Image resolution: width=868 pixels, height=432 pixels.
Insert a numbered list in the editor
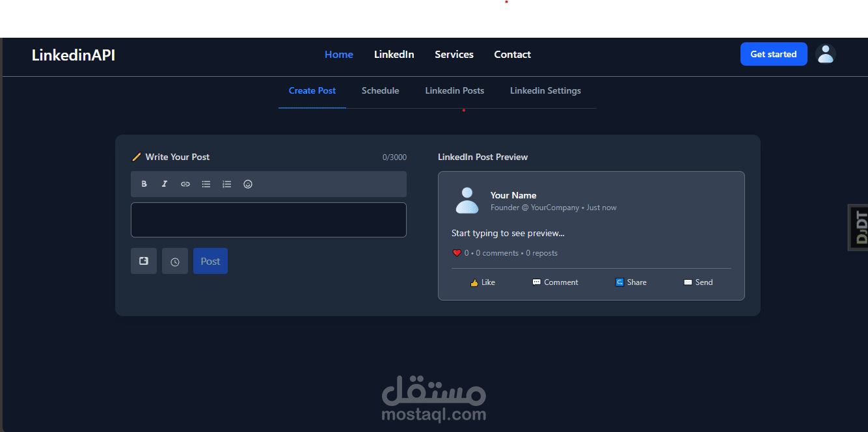[x=227, y=184]
